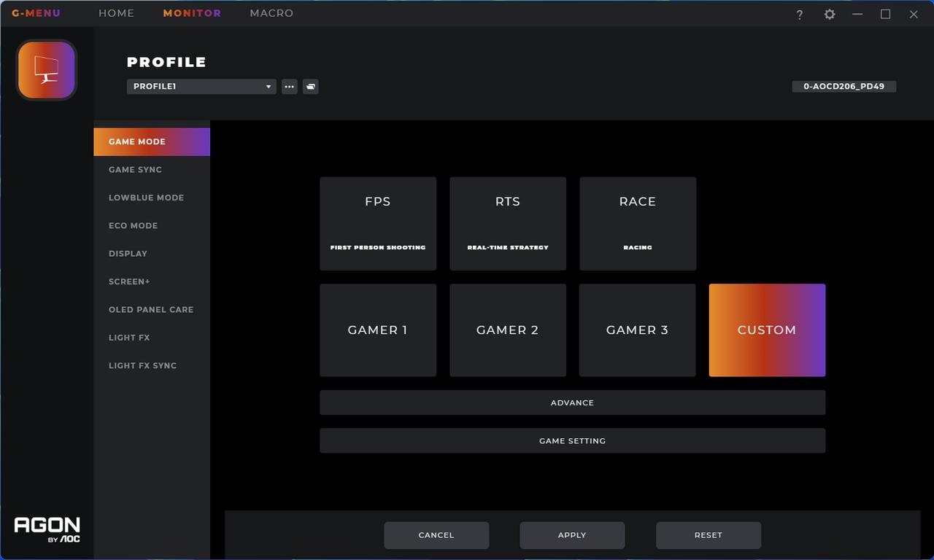Switch to the MACRO tab

(271, 13)
